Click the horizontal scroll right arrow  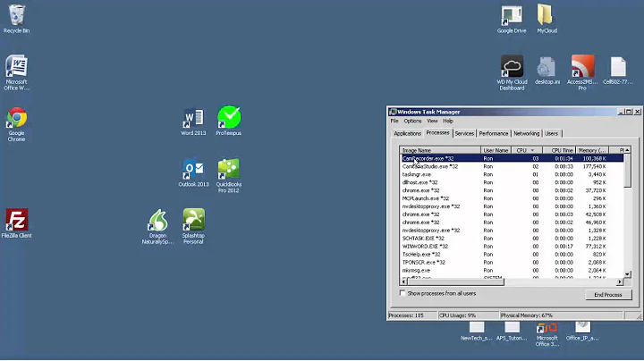coord(620,281)
